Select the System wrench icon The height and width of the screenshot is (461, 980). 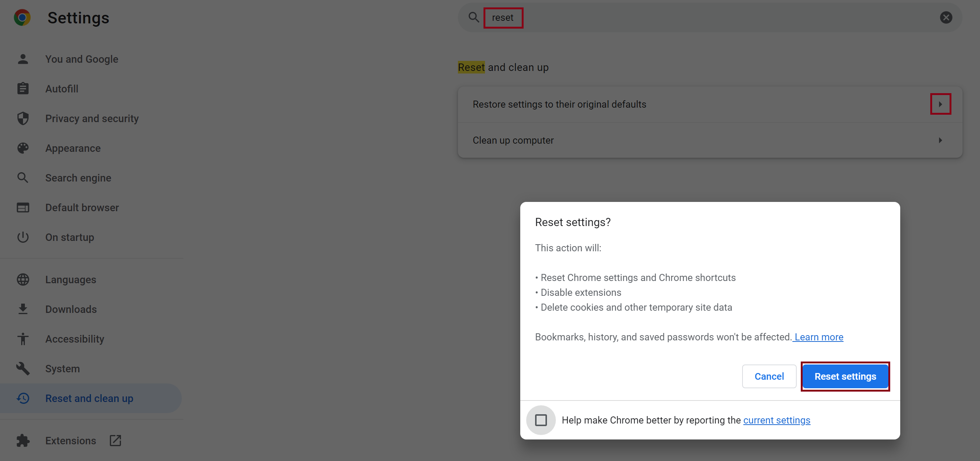[x=23, y=368]
